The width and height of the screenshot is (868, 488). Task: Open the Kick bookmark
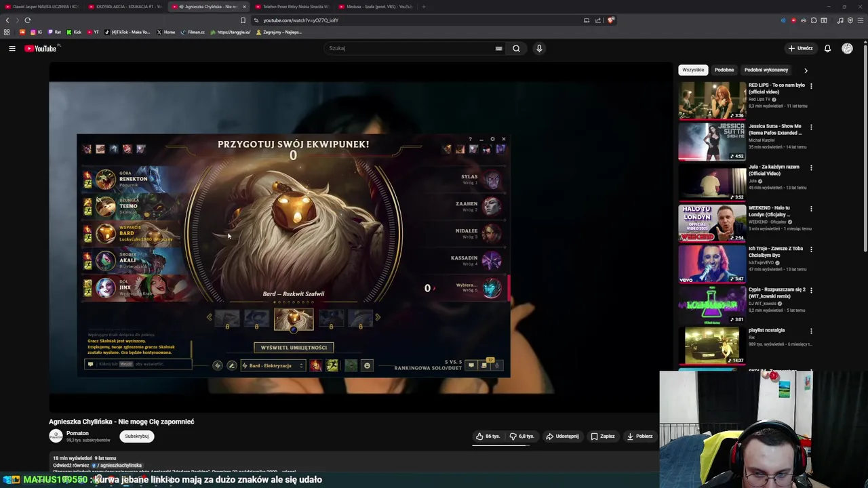coord(74,32)
